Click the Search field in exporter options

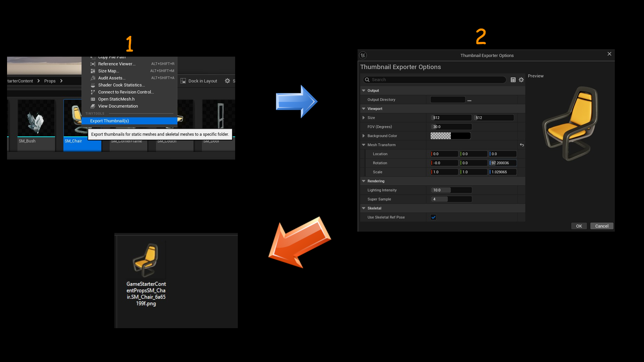pyautogui.click(x=435, y=80)
